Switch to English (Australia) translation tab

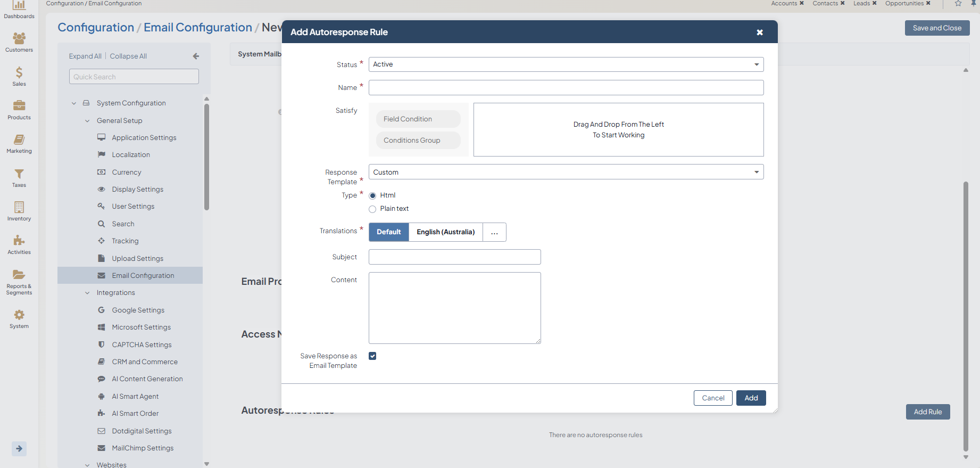pyautogui.click(x=445, y=232)
